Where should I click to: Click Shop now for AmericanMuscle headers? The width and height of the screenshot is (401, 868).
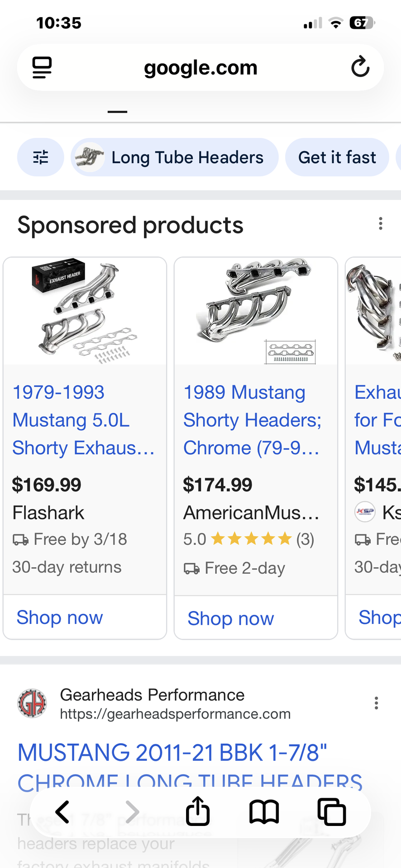click(231, 618)
